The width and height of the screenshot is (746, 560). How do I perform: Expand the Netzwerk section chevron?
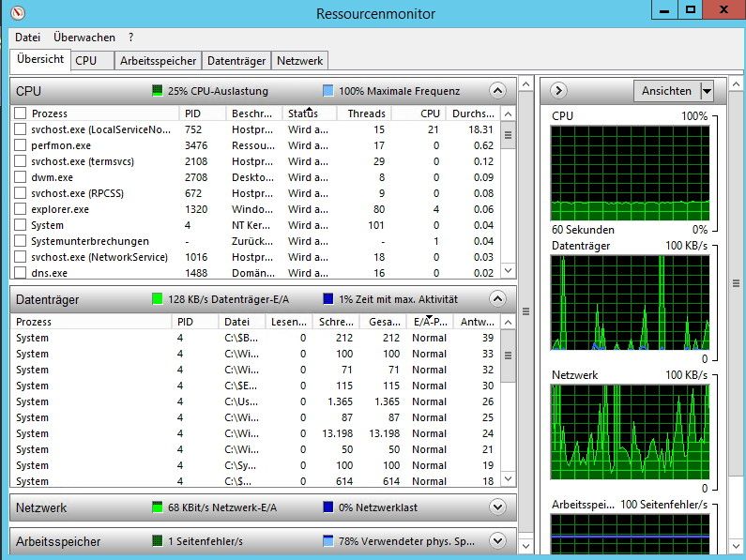tap(497, 507)
